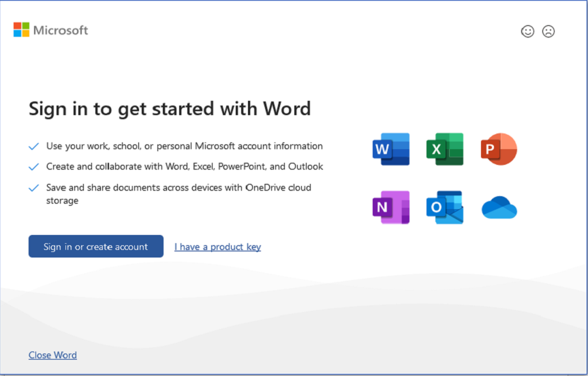Click the four-colored Microsoft squares logo
This screenshot has width=588, height=376.
21,30
